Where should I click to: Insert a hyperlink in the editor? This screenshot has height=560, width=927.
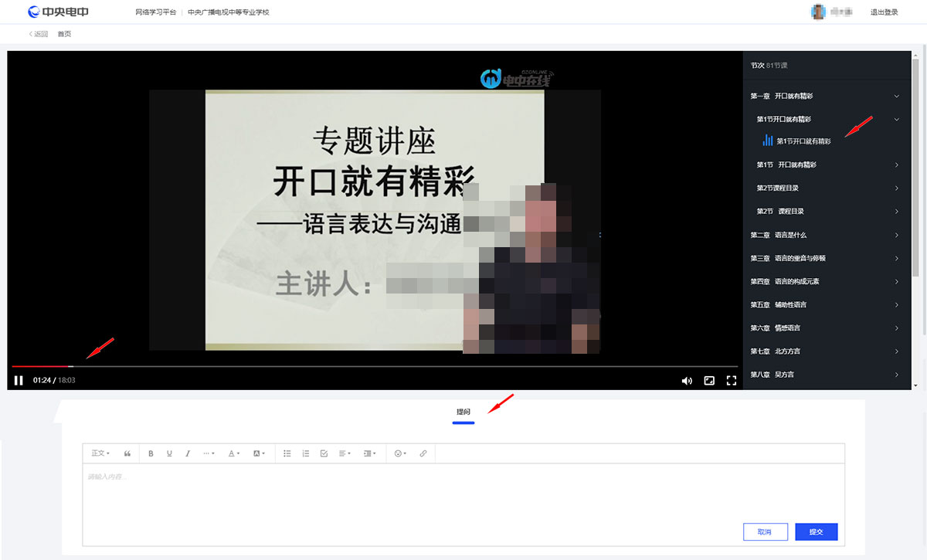point(423,453)
